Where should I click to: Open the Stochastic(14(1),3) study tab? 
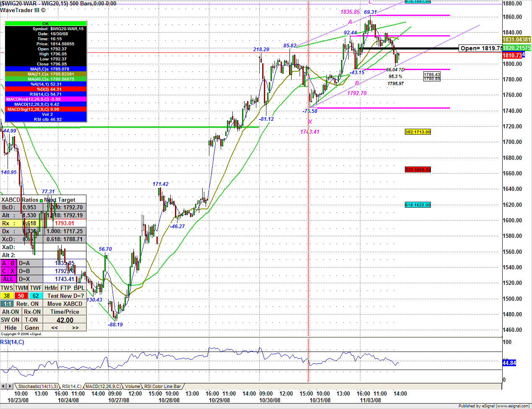pyautogui.click(x=38, y=386)
